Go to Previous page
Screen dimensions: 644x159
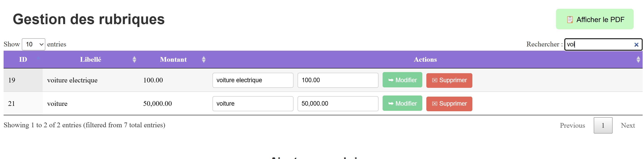point(572,125)
